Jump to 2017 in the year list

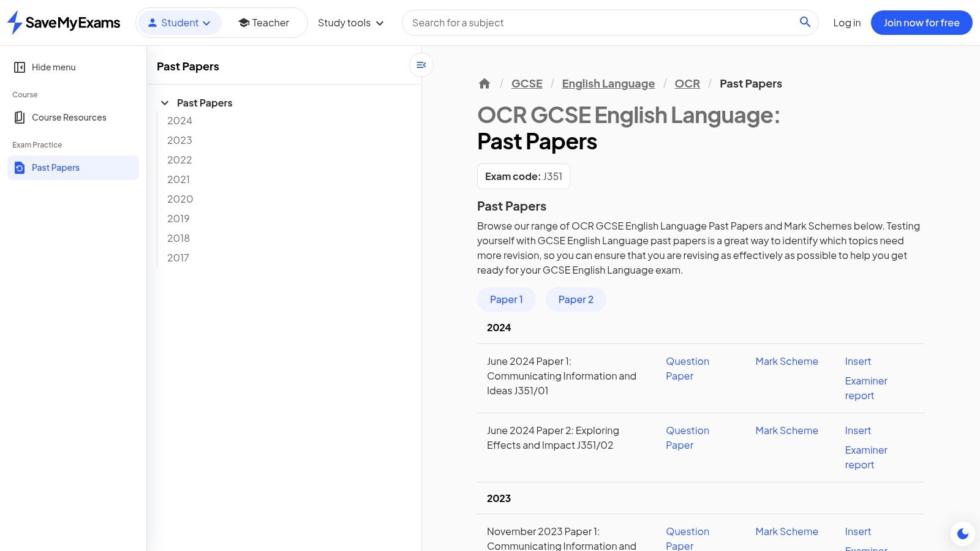(x=178, y=258)
